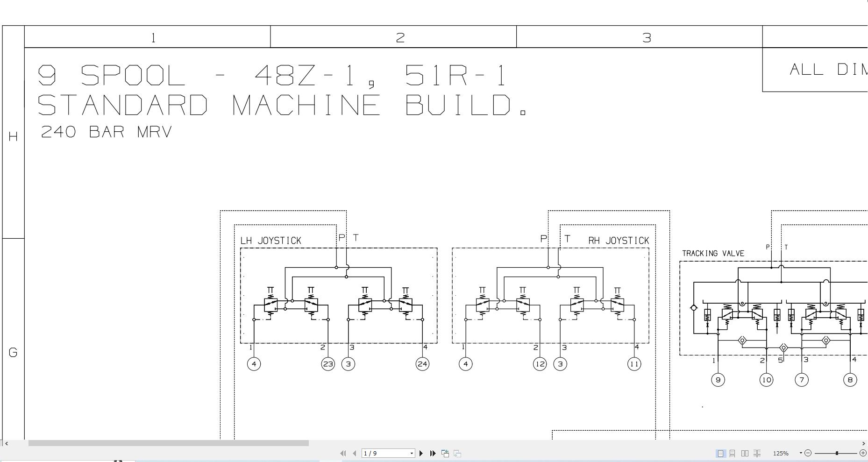Click port circle 12 under RH joystick
The height and width of the screenshot is (462, 868).
point(540,364)
